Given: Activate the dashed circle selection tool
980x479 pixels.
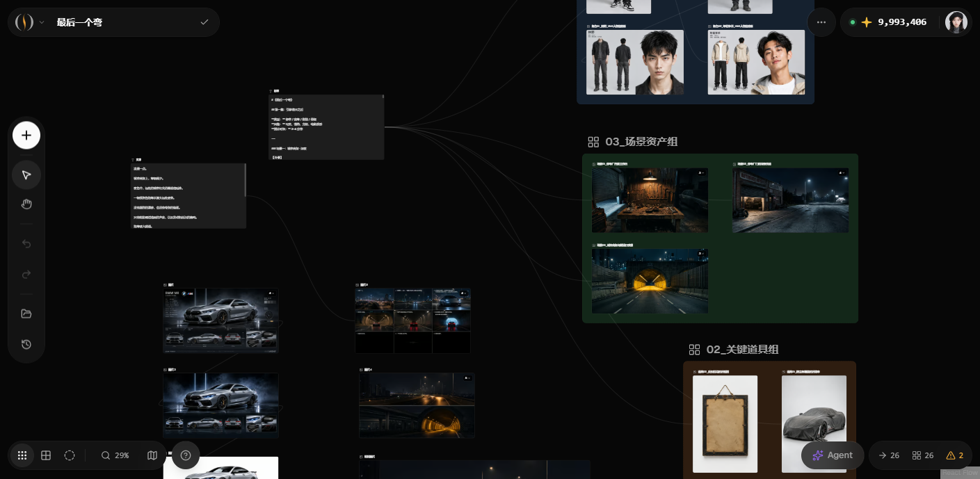Looking at the screenshot, I should [x=70, y=455].
